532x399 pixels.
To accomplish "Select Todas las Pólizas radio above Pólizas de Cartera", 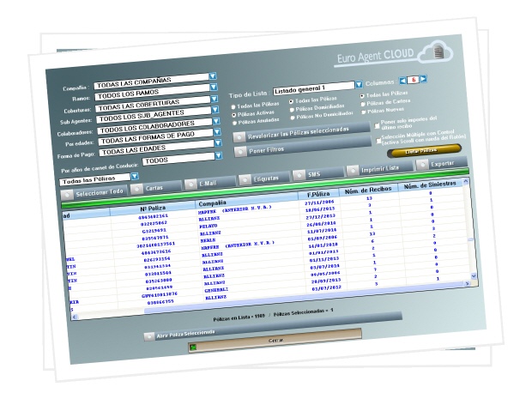I will (x=362, y=96).
